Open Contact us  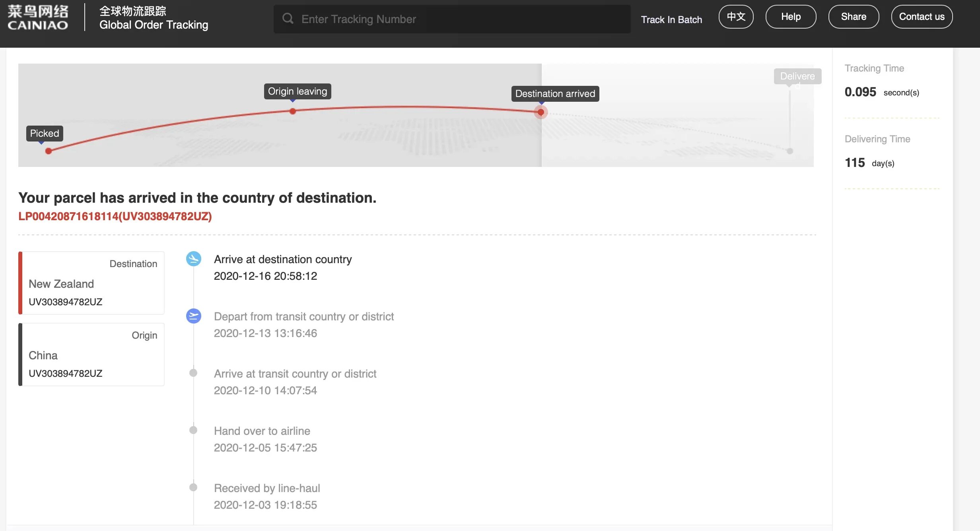pos(922,17)
